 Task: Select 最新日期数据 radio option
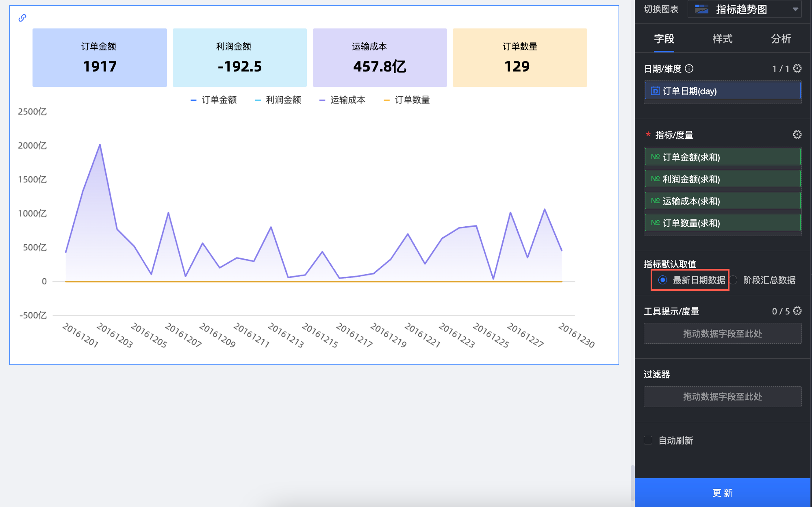(x=663, y=280)
